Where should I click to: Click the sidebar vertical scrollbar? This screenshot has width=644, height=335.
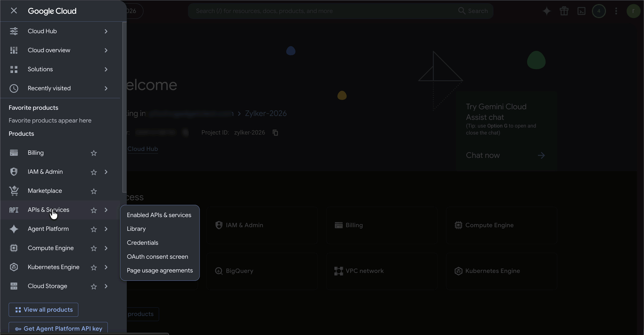click(x=124, y=107)
